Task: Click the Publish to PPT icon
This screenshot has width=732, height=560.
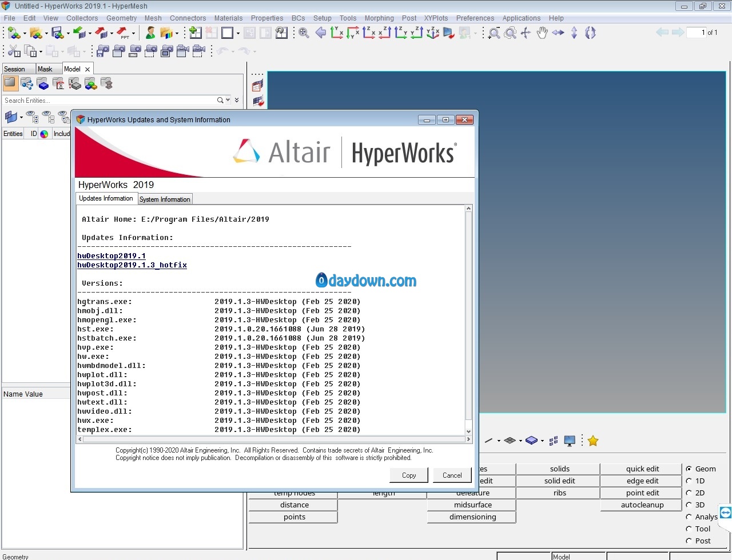Action: click(x=122, y=33)
